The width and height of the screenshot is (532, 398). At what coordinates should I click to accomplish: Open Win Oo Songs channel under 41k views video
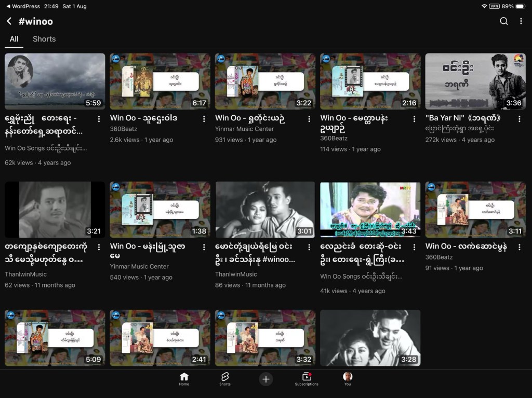click(362, 276)
